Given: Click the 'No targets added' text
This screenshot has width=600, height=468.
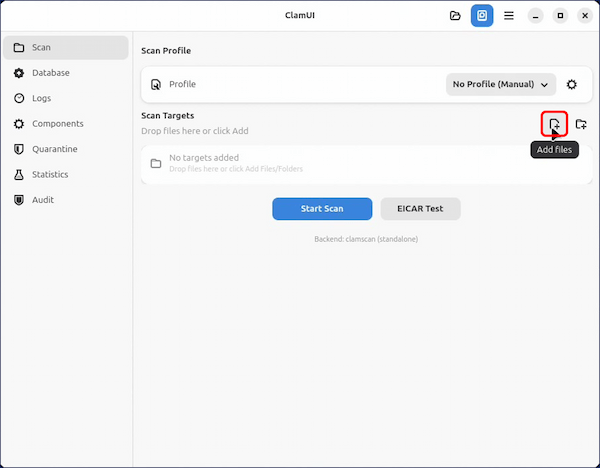Looking at the screenshot, I should coord(204,158).
